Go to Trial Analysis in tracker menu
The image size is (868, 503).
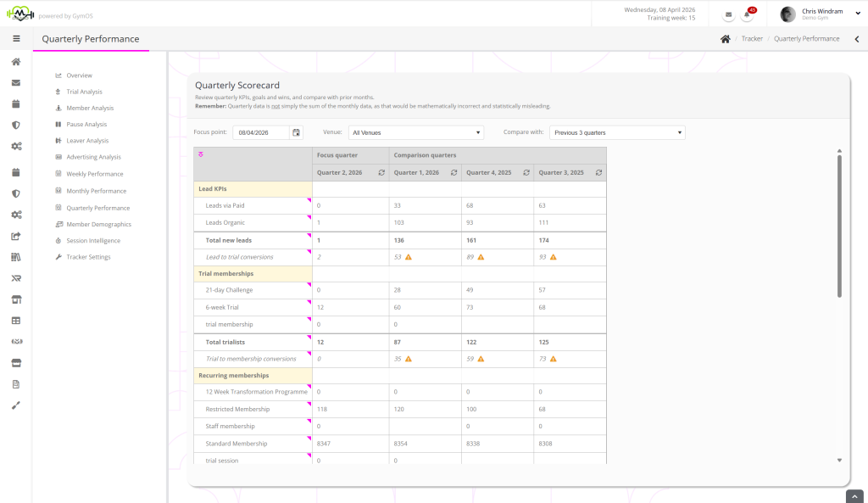84,92
